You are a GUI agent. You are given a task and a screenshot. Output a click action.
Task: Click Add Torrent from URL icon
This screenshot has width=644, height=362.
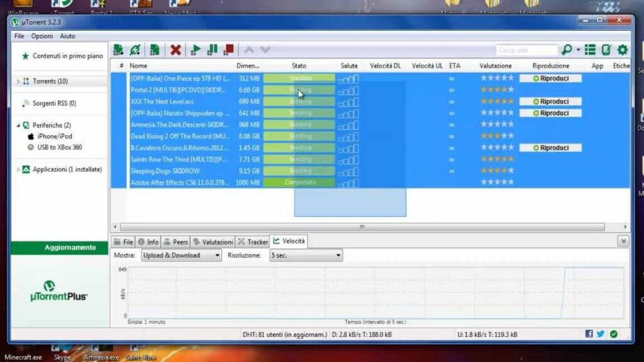pyautogui.click(x=135, y=50)
